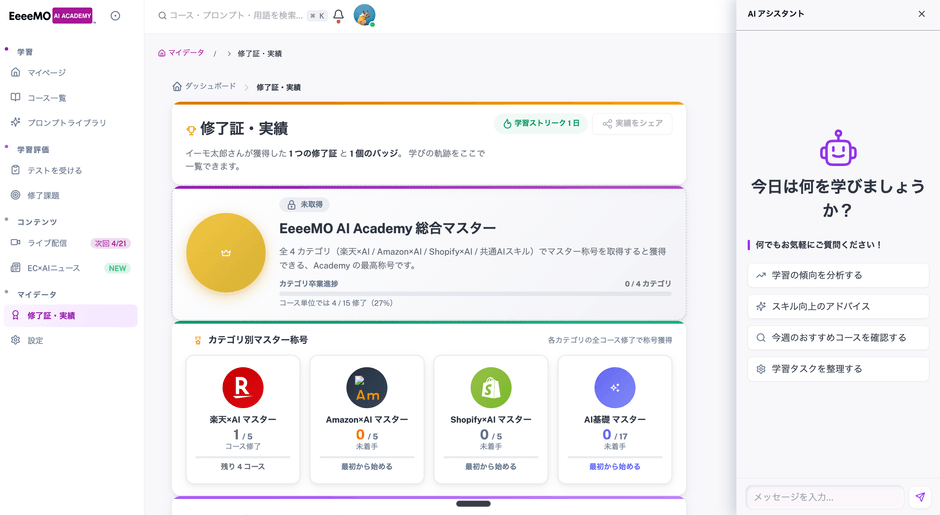The image size is (940, 515).
Task: Click the AI基礎 sparkle badge icon
Action: [615, 387]
